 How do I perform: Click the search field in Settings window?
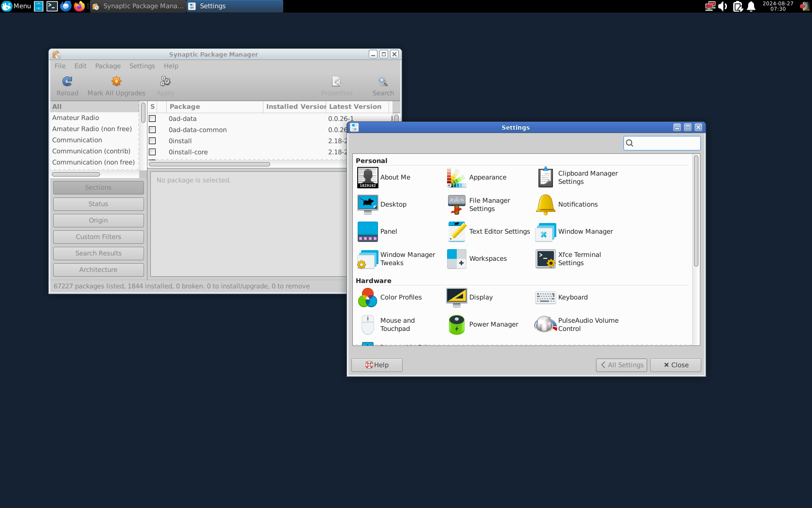tap(662, 143)
